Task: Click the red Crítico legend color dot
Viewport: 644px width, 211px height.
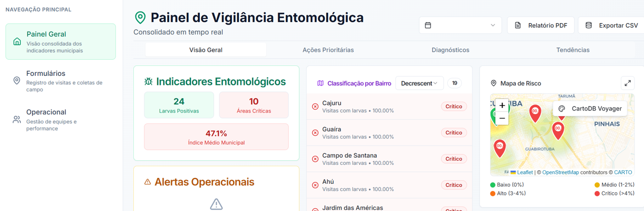Action: (597, 193)
